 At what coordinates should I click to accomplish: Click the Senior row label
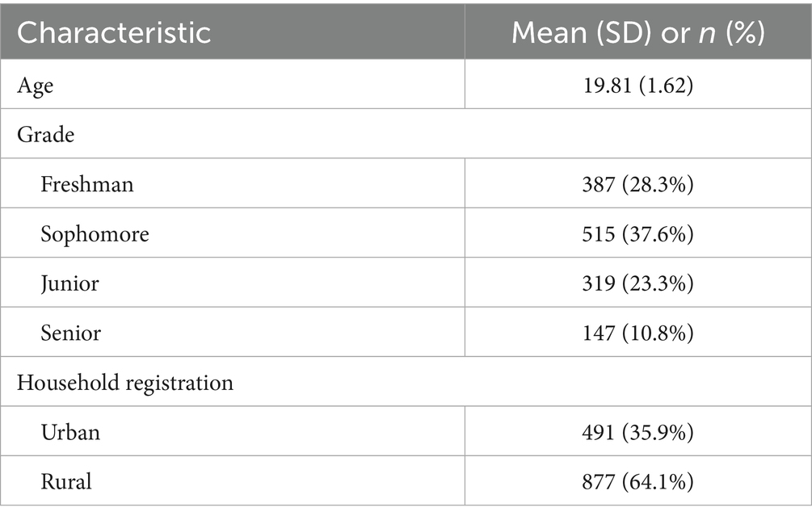coord(72,333)
